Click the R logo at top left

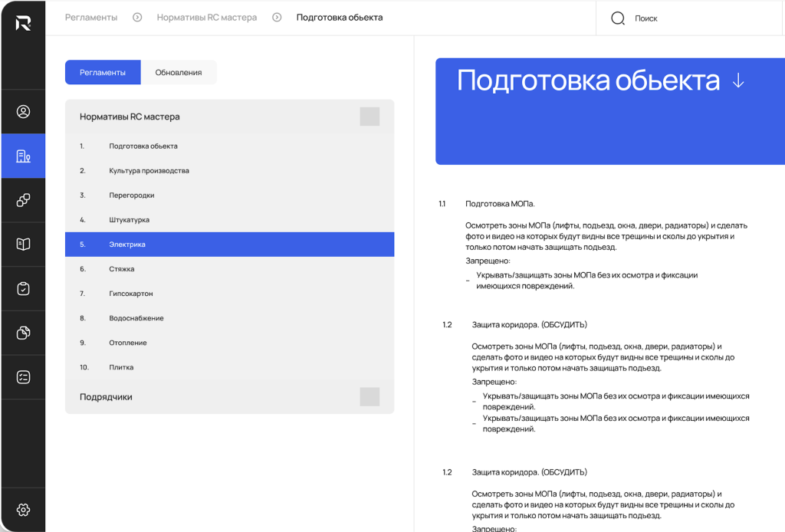[23, 23]
